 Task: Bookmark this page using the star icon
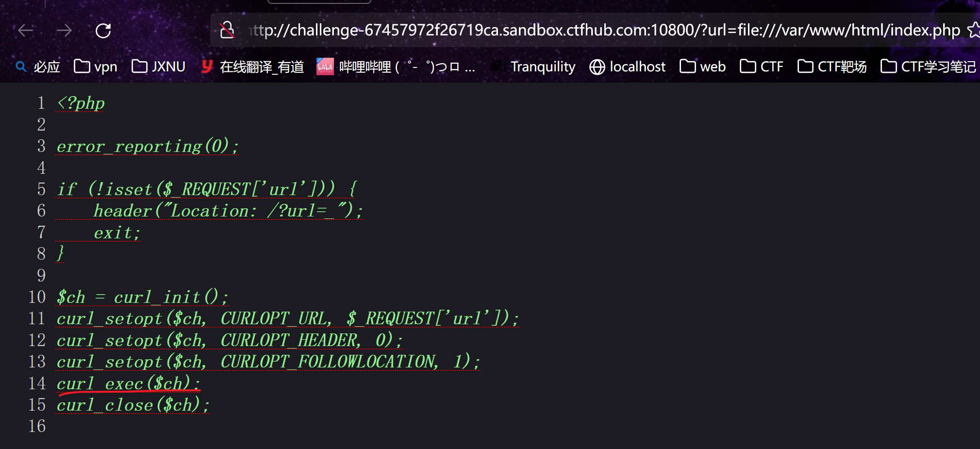(x=974, y=30)
